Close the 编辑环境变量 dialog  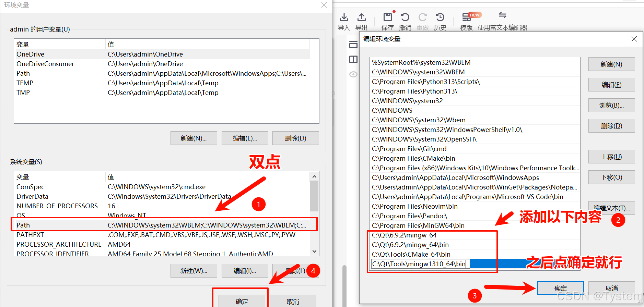coord(634,39)
